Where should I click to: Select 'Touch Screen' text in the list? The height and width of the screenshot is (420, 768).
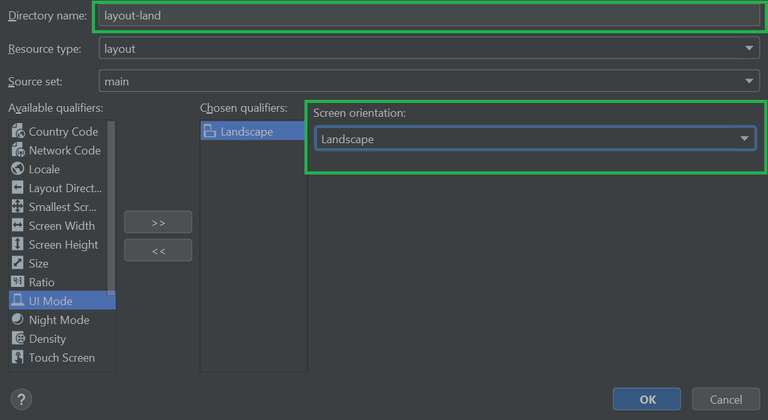62,358
